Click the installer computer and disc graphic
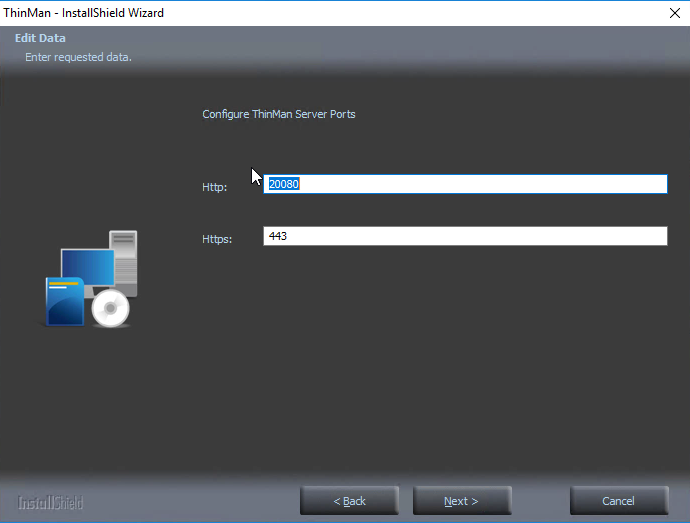This screenshot has width=690, height=523. coord(92,279)
